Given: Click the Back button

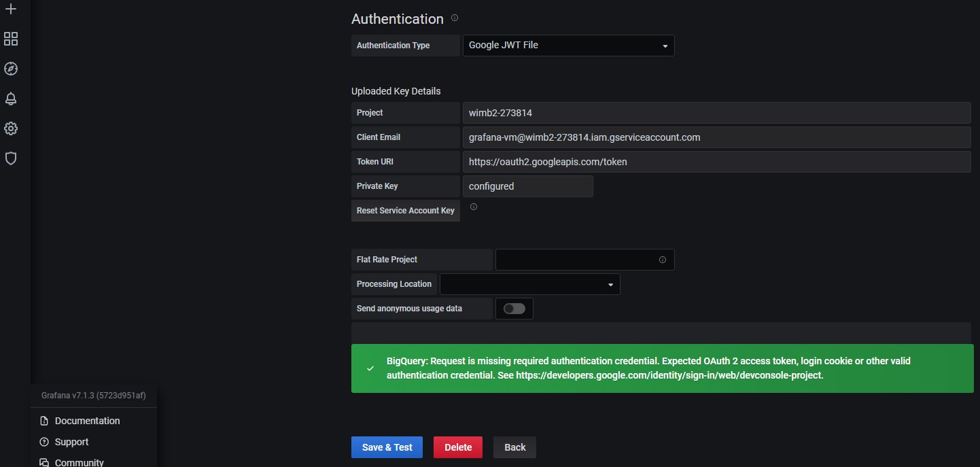Looking at the screenshot, I should (x=514, y=447).
